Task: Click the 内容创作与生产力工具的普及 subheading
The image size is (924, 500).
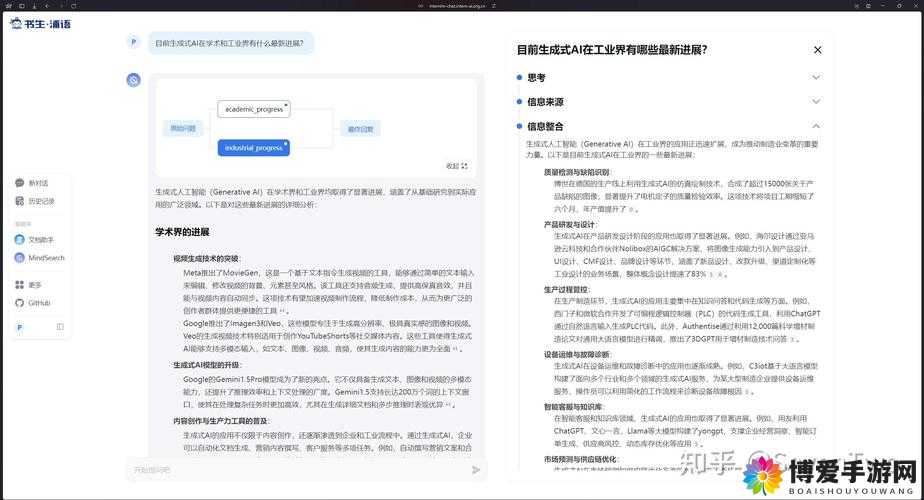Action: (x=222, y=421)
